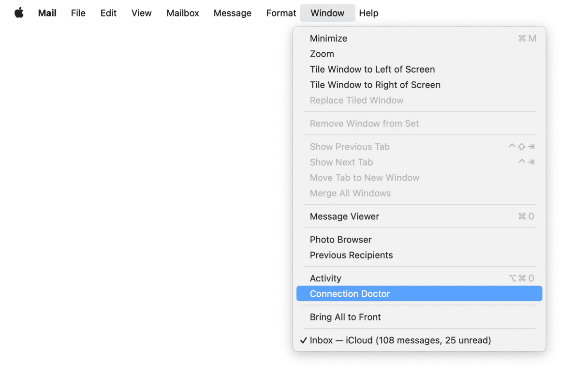Open the Message Viewer window
This screenshot has width=588, height=380.
pos(344,216)
